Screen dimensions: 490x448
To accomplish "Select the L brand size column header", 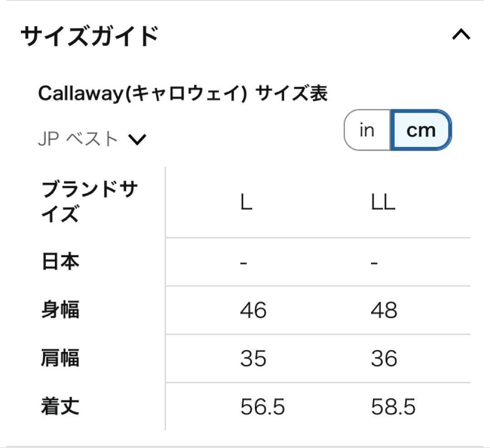I will (x=246, y=202).
